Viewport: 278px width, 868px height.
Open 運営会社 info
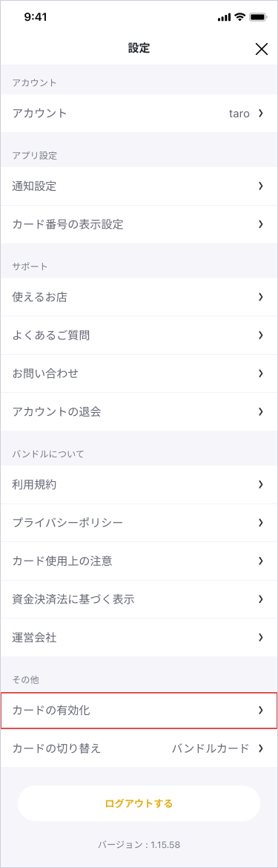(139, 638)
